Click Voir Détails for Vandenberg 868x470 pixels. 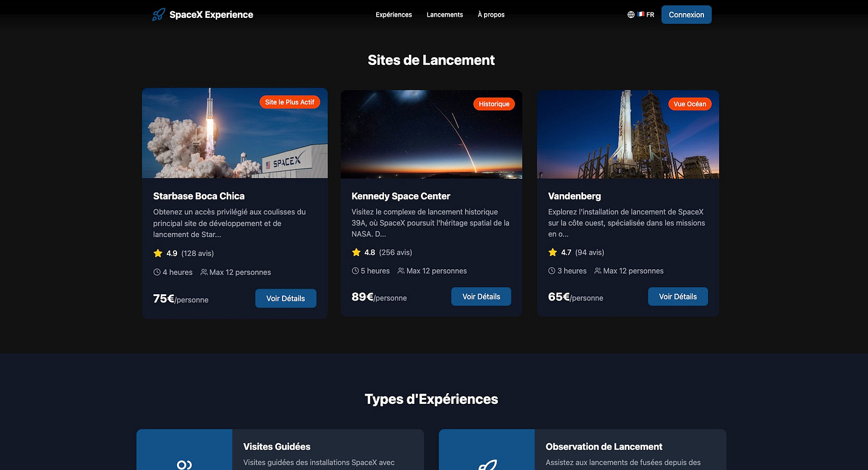(x=678, y=297)
